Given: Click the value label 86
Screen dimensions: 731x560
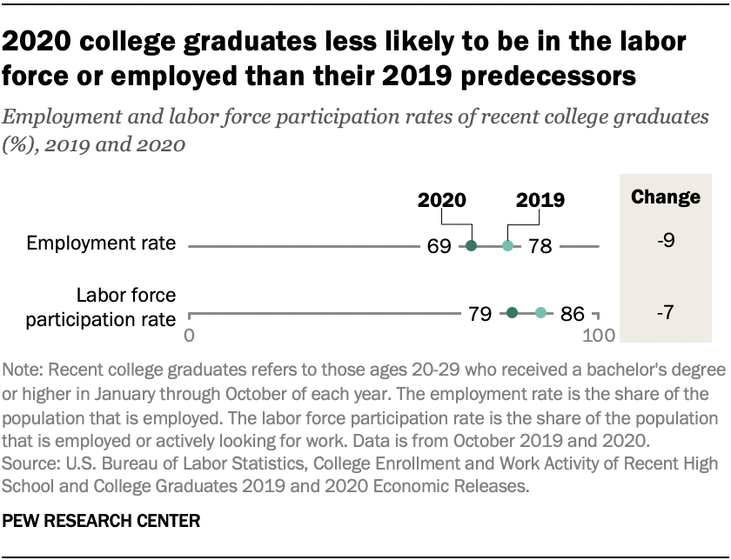Looking at the screenshot, I should 573,314.
